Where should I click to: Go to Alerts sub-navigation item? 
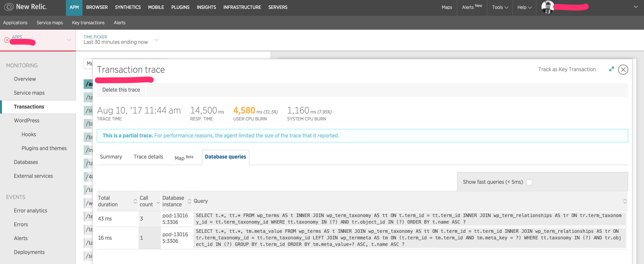point(119,23)
